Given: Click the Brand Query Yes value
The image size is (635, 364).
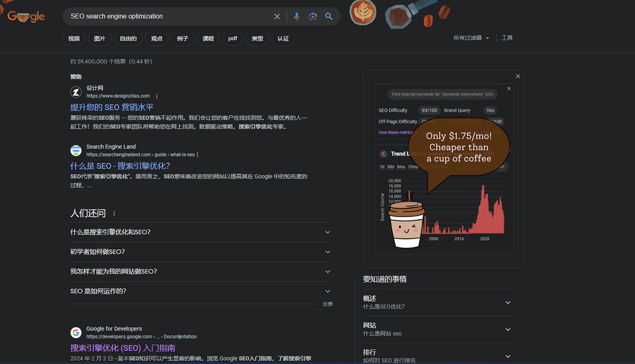Looking at the screenshot, I should (490, 111).
